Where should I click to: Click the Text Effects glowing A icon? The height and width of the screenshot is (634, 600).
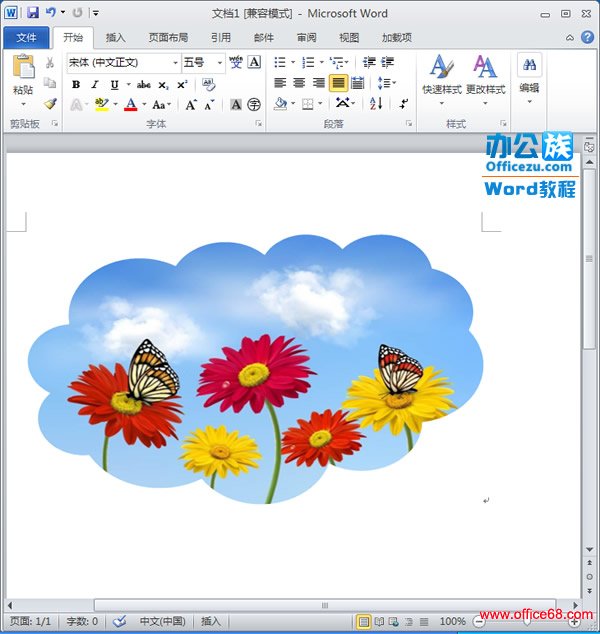[x=76, y=105]
